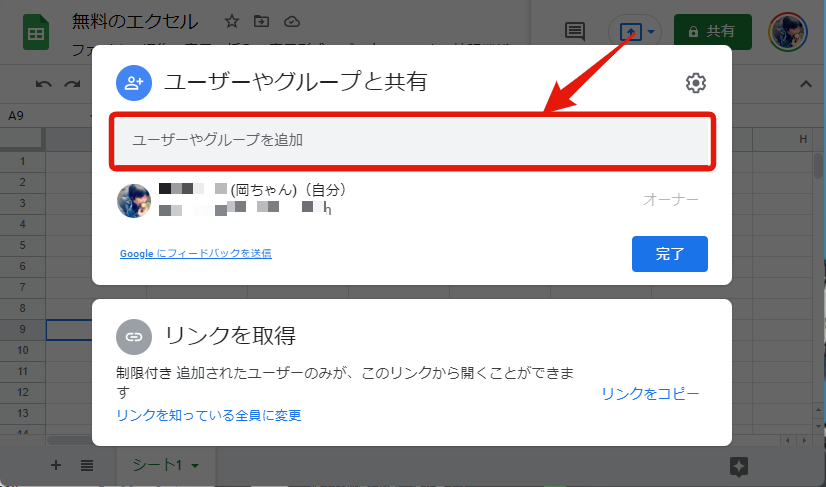This screenshot has height=487, width=826.
Task: Open the シート1 tab dropdown arrow
Action: pos(195,465)
